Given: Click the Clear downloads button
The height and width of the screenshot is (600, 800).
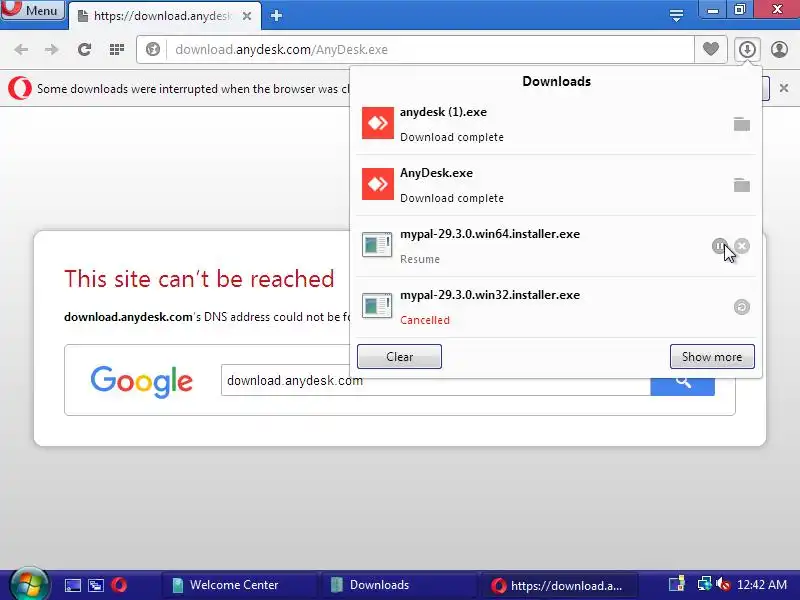Looking at the screenshot, I should pos(399,356).
